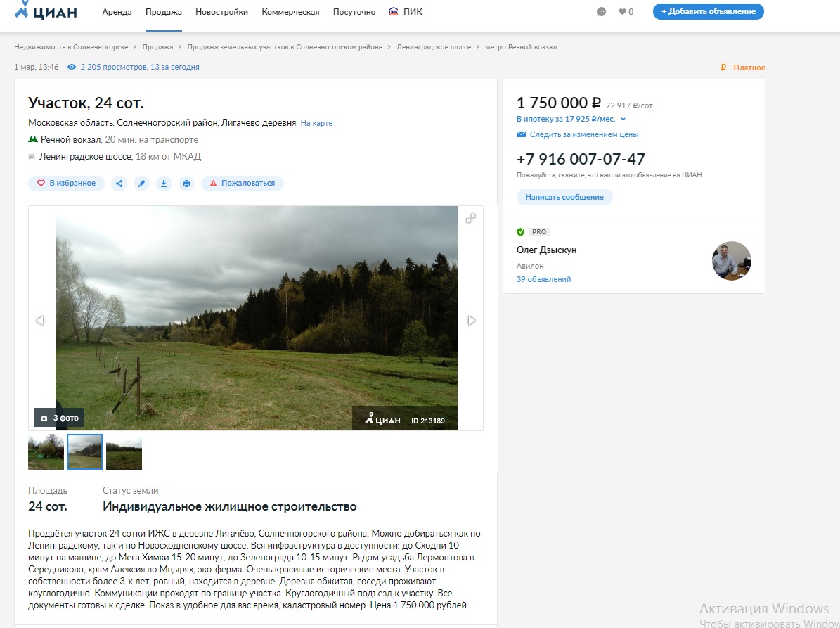The height and width of the screenshot is (628, 840).
Task: Click breadcrumb Недвижимость в Солнечногорске
Action: (71, 47)
